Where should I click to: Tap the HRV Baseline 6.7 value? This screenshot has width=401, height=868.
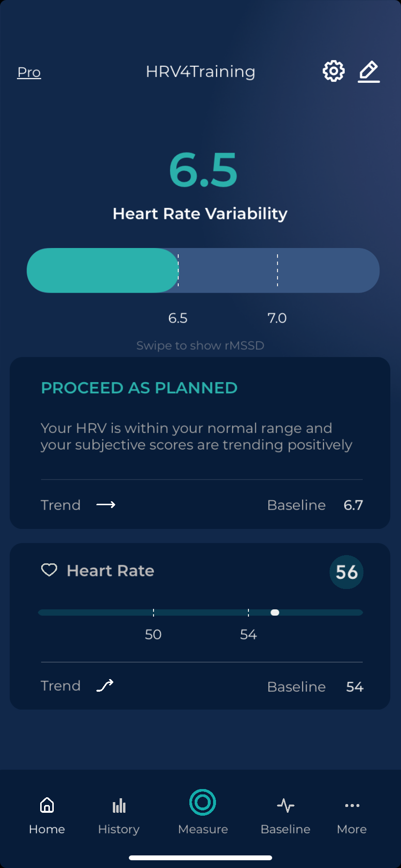(354, 505)
